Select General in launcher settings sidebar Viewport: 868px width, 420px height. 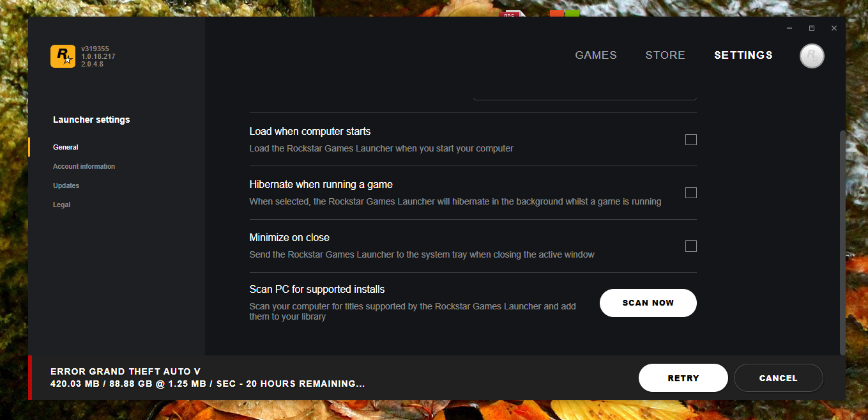[x=66, y=147]
